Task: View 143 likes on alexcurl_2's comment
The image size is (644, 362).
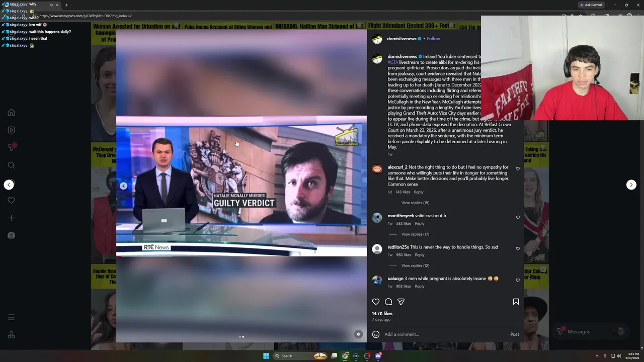Action: pos(403,192)
